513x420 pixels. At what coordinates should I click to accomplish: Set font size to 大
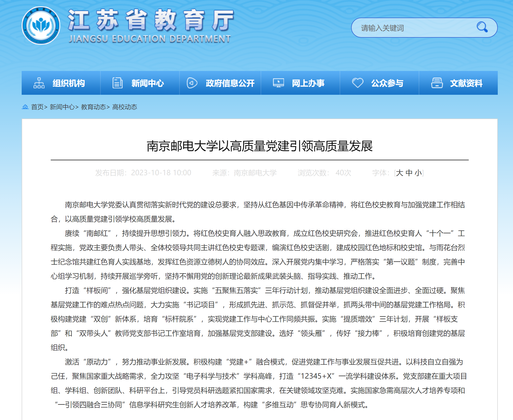pos(399,173)
